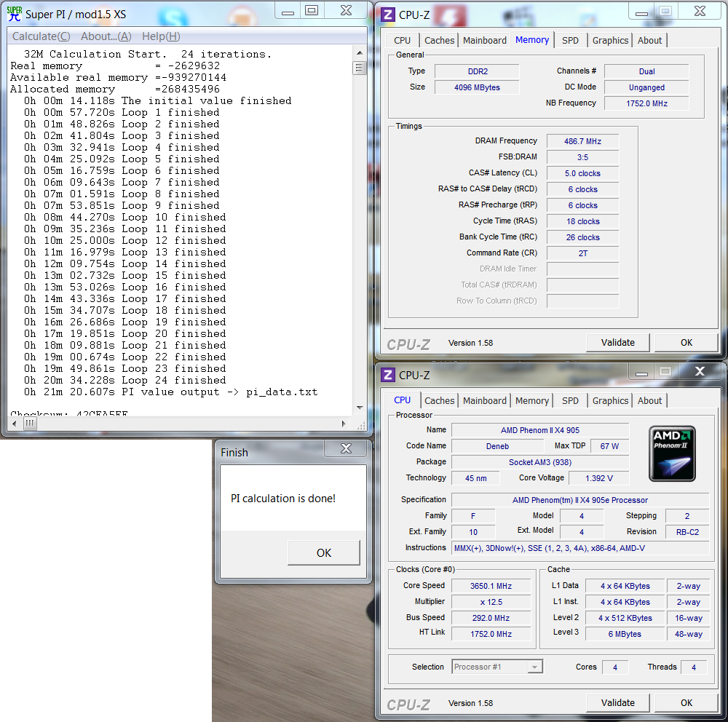Open About tab in upper CPU-Z window

(x=649, y=41)
